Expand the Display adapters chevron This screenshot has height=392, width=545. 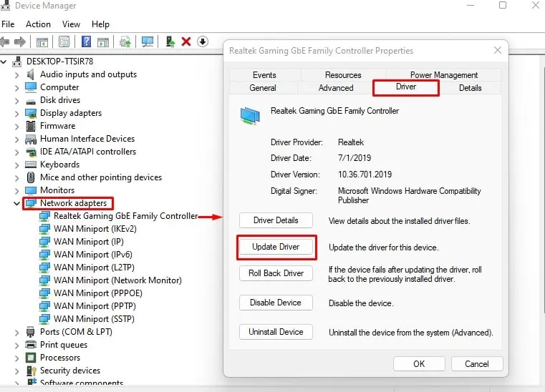(x=16, y=114)
